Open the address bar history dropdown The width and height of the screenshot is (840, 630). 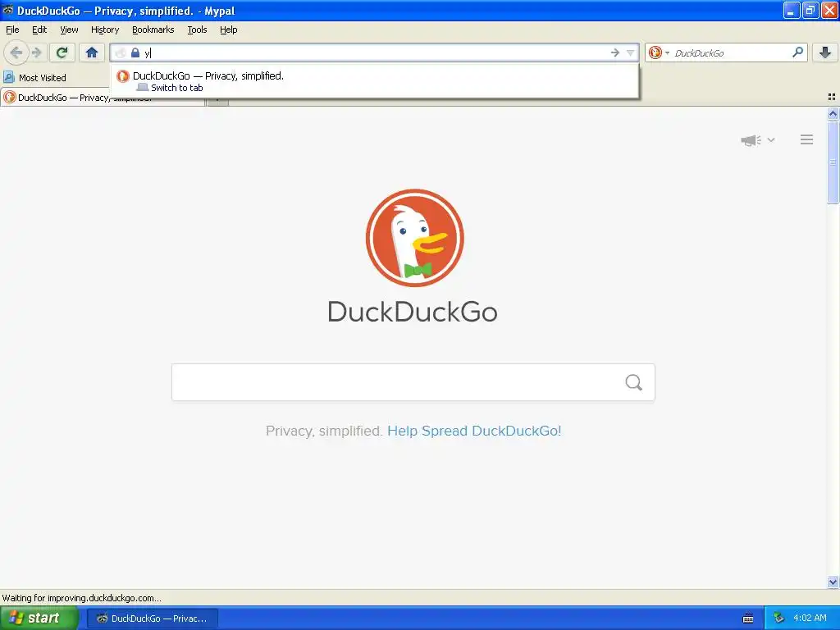(631, 52)
